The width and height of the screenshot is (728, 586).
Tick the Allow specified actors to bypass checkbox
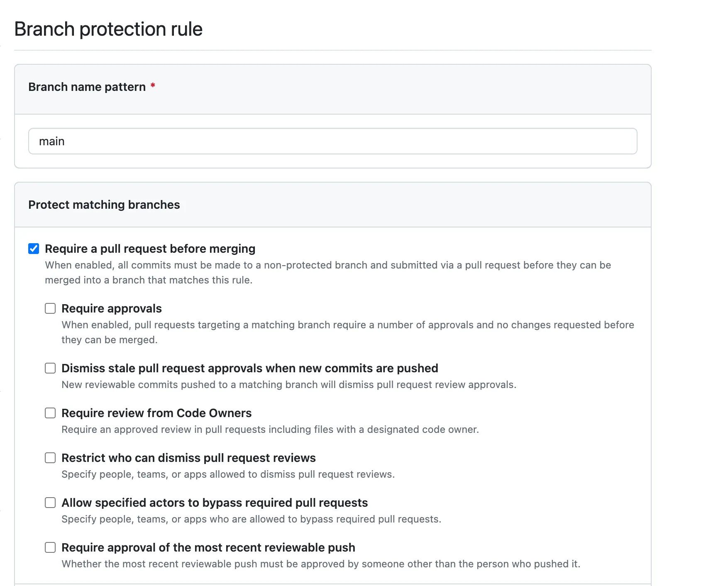pos(50,503)
